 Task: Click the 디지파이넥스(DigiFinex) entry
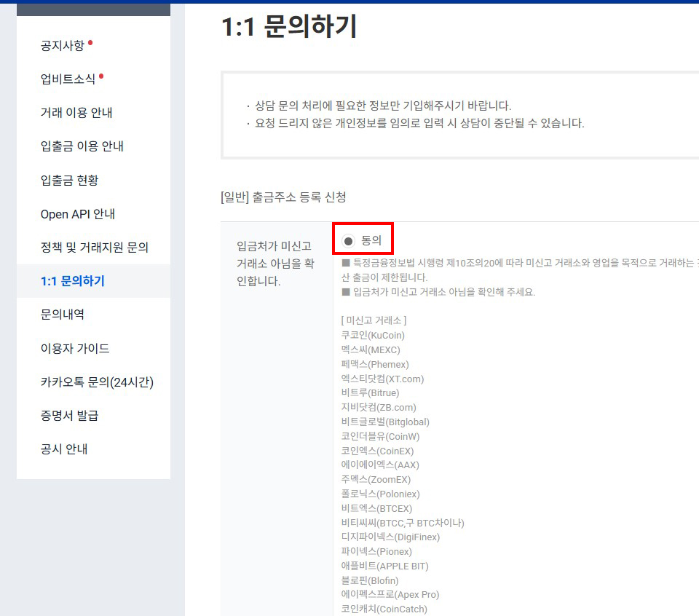point(390,537)
